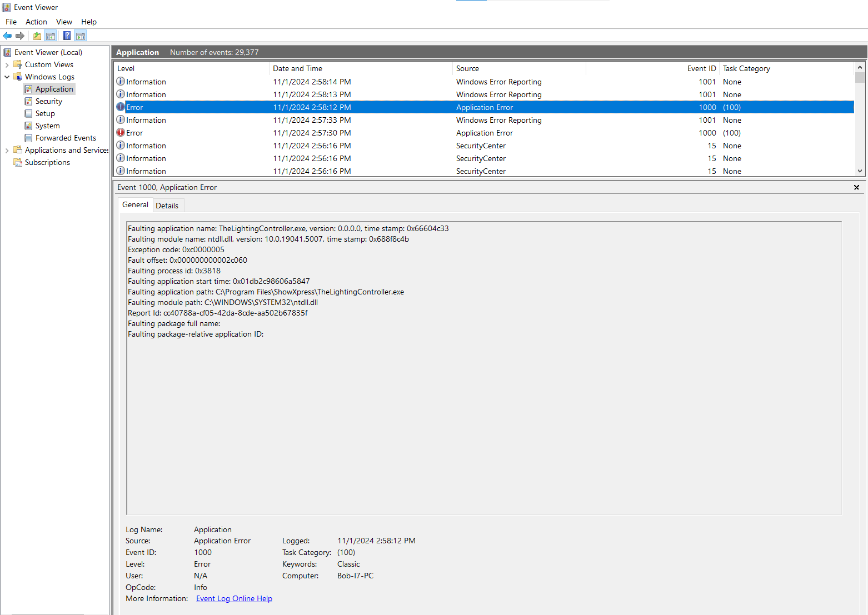Switch to the Details tab
868x615 pixels.
(167, 206)
